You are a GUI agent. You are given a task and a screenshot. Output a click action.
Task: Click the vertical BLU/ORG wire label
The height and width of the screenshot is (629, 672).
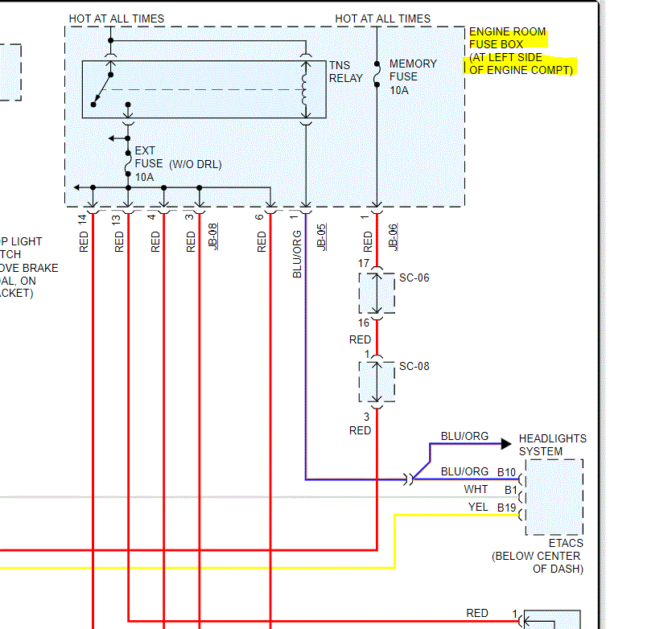(x=297, y=254)
